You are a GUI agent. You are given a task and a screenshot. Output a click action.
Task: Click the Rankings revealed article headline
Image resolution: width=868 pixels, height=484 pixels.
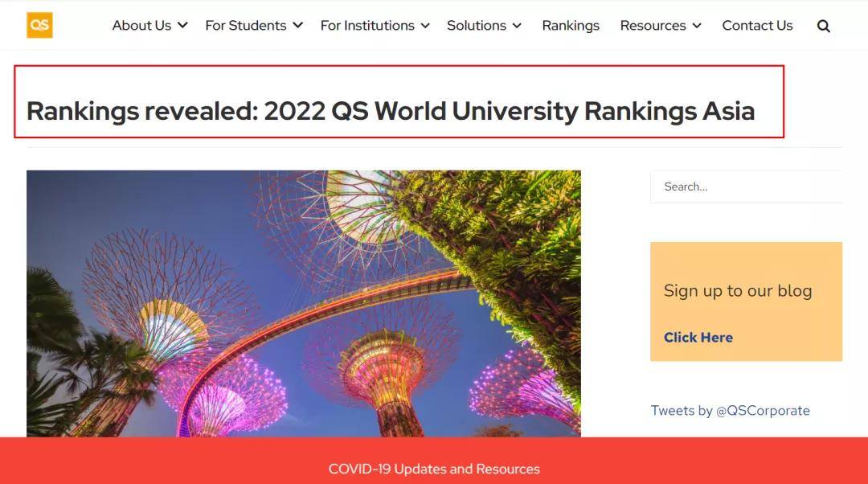(391, 111)
